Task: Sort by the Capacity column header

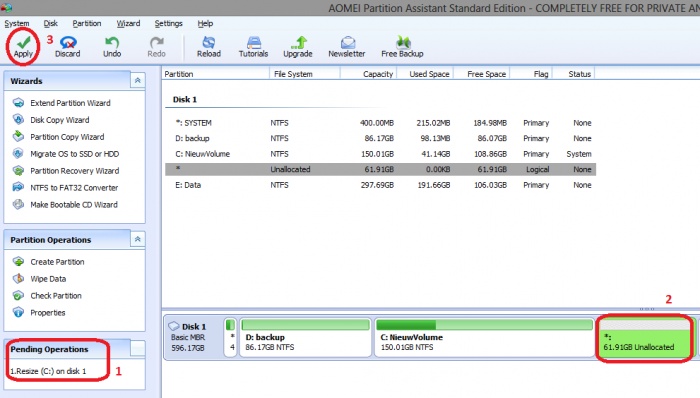Action: click(369, 74)
